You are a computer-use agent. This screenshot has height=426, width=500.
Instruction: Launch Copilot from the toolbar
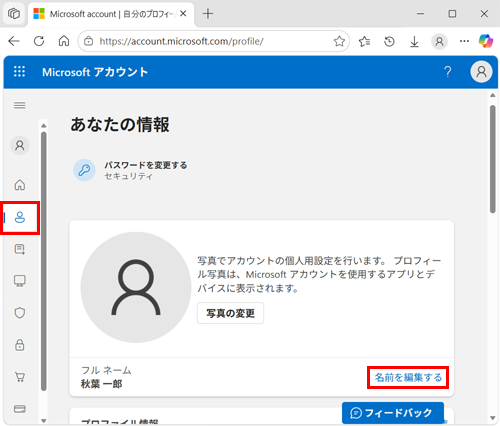pos(486,41)
